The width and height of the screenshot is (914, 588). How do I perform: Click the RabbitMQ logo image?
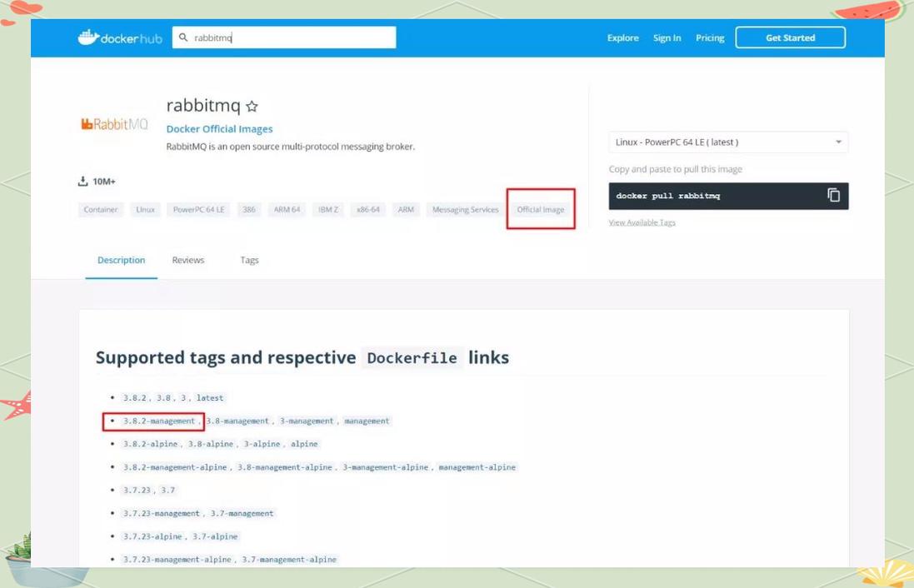click(x=114, y=124)
